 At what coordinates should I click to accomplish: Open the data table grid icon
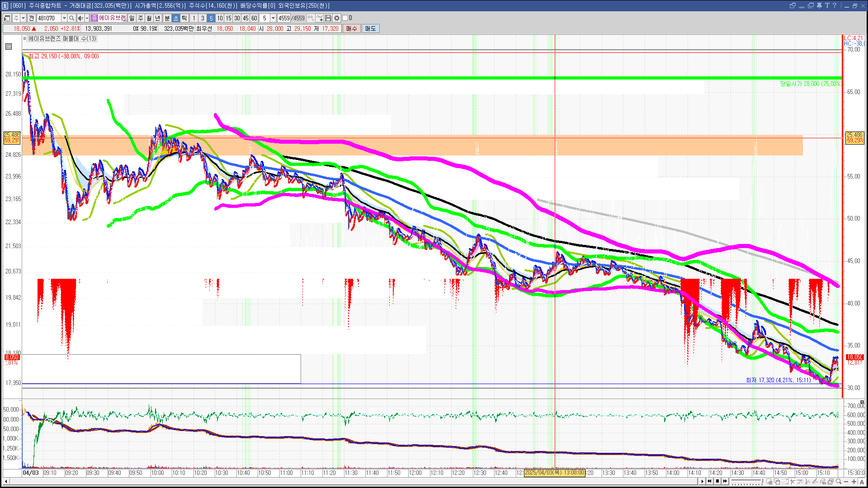click(x=9, y=47)
